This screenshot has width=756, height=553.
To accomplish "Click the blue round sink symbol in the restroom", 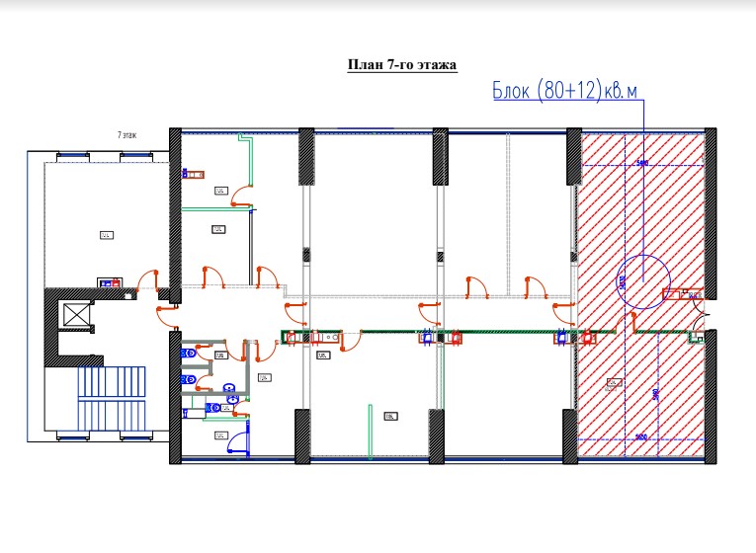I will click(228, 389).
